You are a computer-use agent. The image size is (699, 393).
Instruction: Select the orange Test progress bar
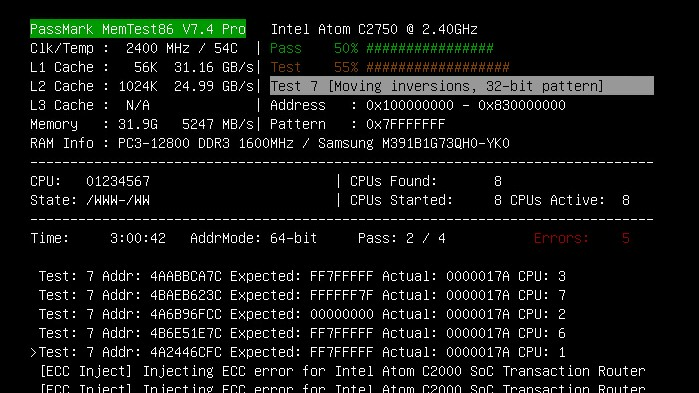[x=438, y=67]
